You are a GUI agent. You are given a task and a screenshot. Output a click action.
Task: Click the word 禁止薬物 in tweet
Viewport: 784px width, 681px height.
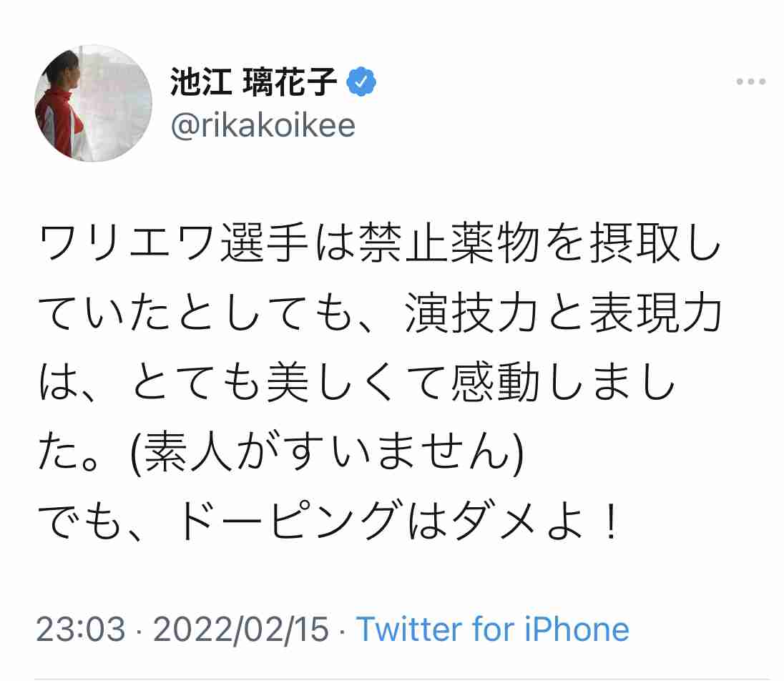click(449, 243)
